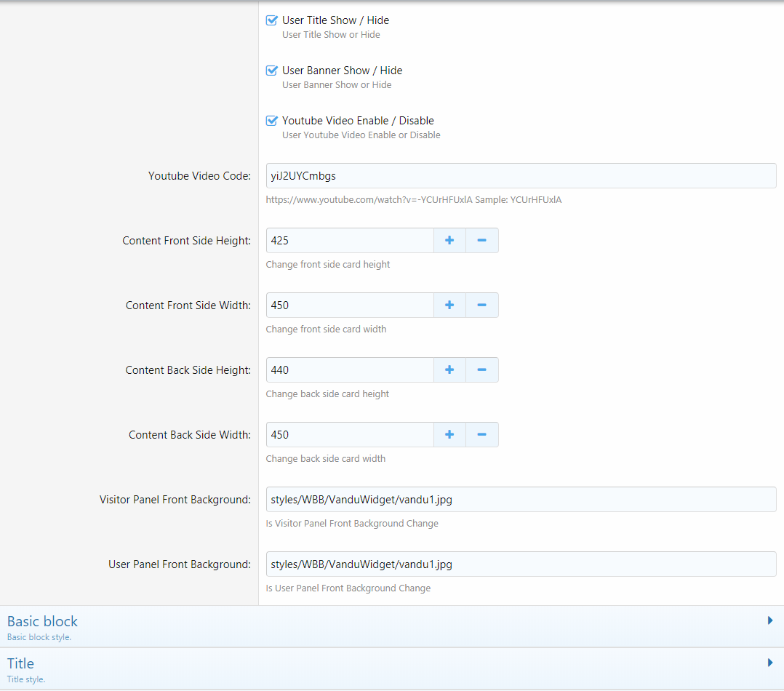Disable the Youtube Video checkbox
This screenshot has height=691, width=784.
point(272,121)
